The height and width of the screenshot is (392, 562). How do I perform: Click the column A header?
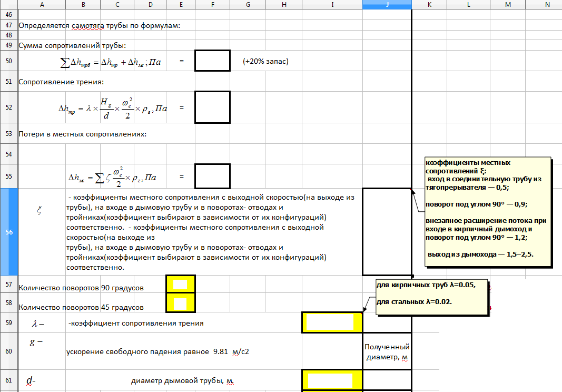[x=42, y=4]
